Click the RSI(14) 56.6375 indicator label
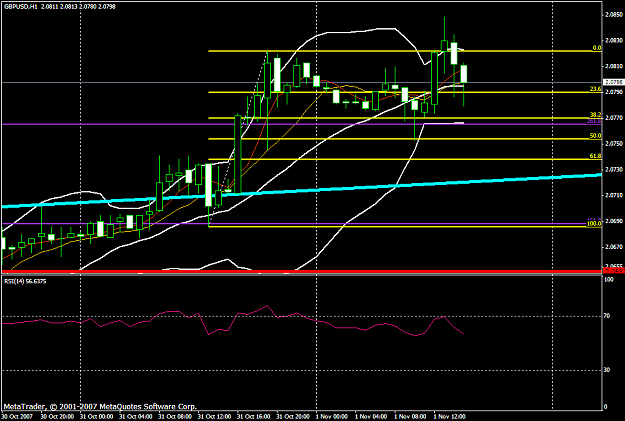 [x=25, y=281]
